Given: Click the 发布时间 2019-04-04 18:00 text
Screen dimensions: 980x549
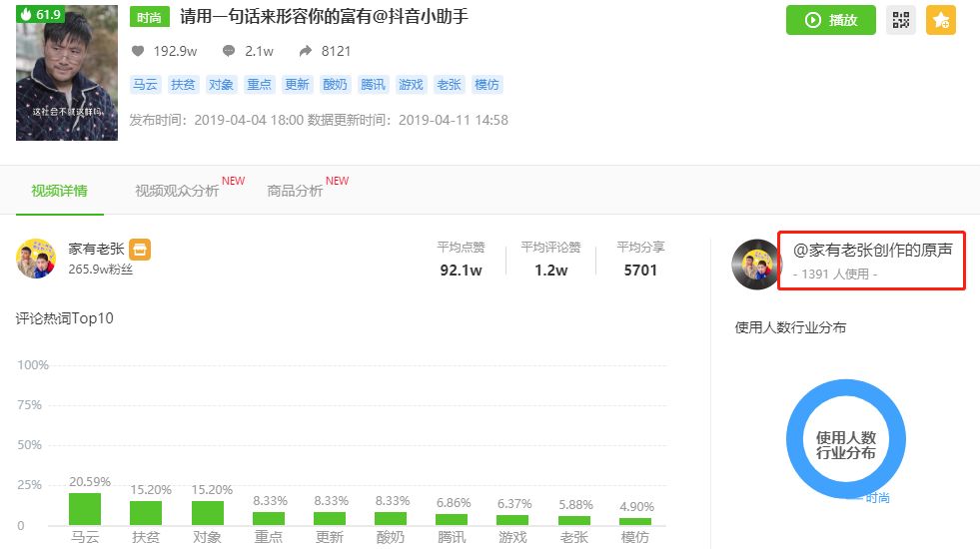Looking at the screenshot, I should coord(216,120).
